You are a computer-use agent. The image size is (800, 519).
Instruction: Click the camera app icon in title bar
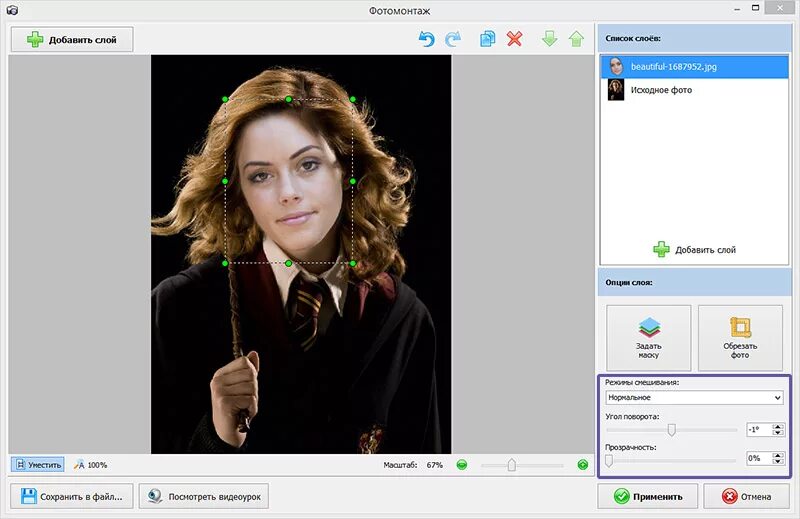point(12,10)
